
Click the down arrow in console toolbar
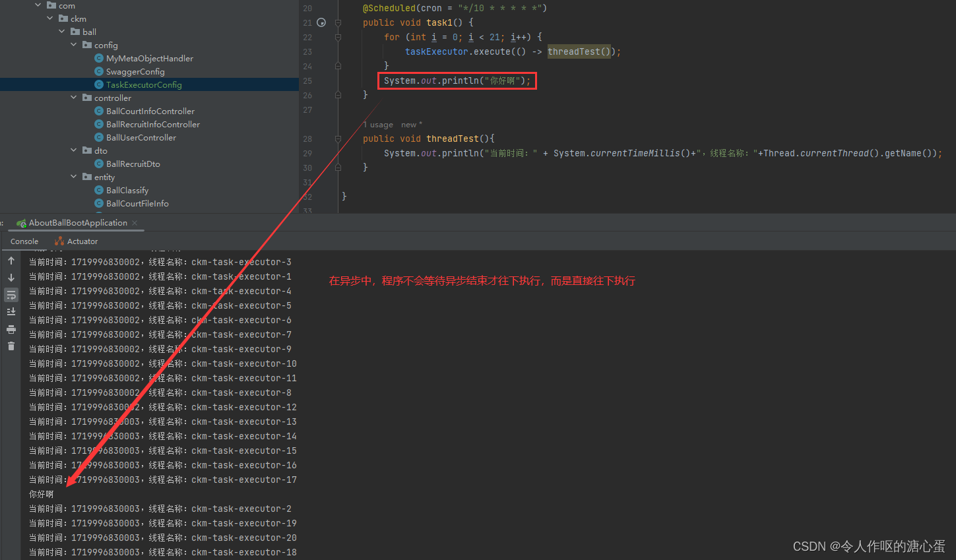coord(11,278)
